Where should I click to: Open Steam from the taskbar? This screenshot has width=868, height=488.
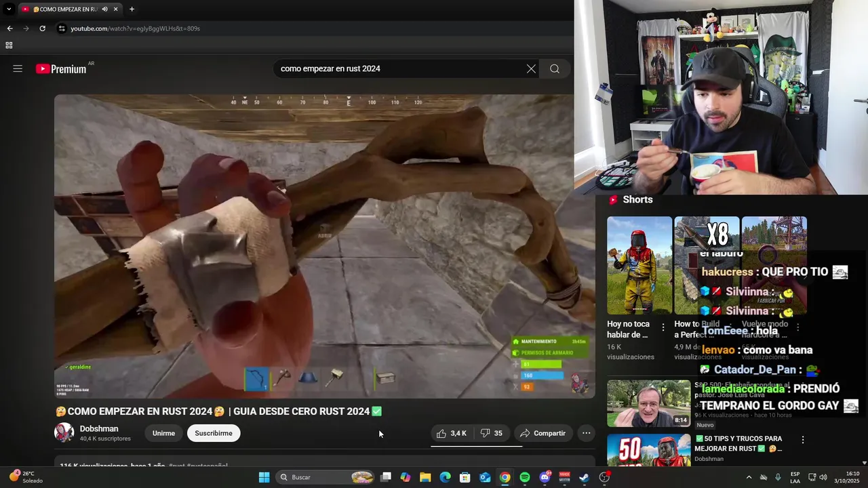(585, 477)
